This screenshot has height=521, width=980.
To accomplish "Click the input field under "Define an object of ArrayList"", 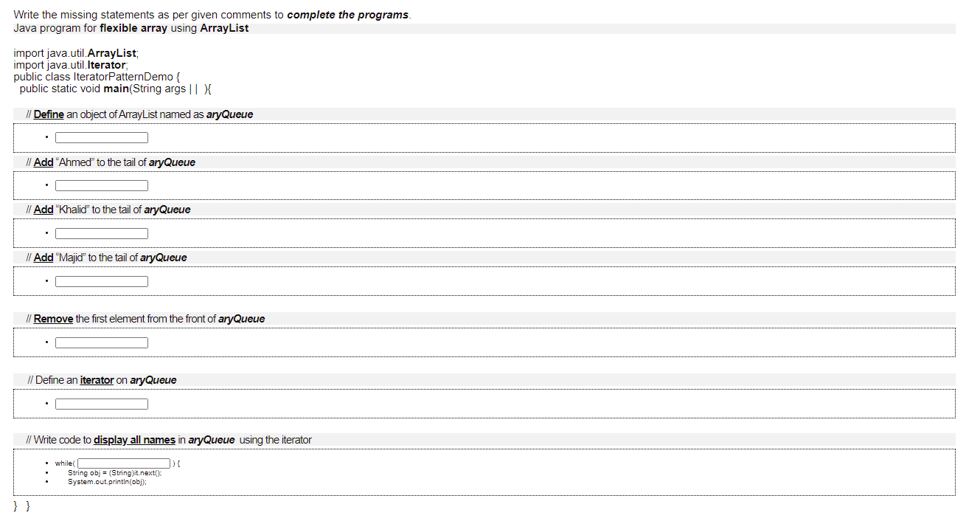I will pos(101,137).
